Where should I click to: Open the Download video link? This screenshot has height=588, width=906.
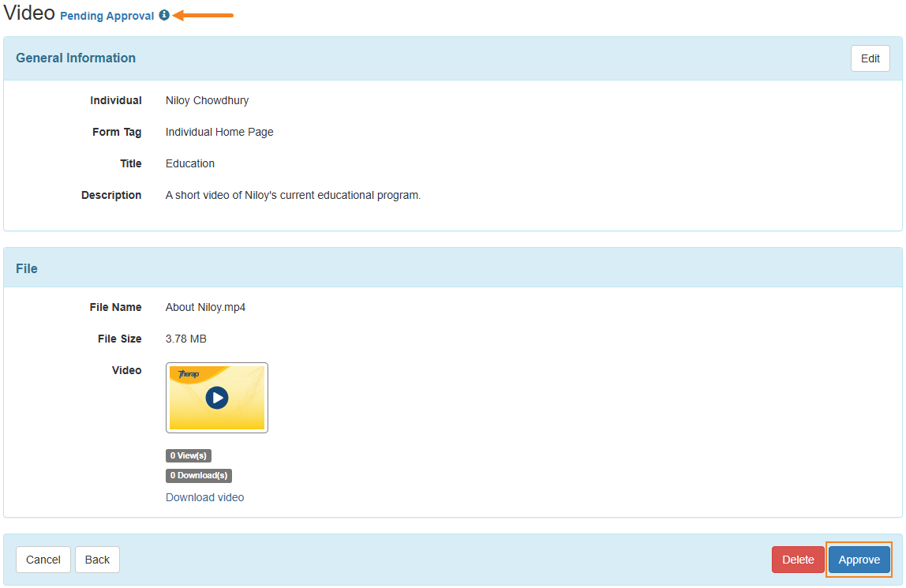point(204,497)
